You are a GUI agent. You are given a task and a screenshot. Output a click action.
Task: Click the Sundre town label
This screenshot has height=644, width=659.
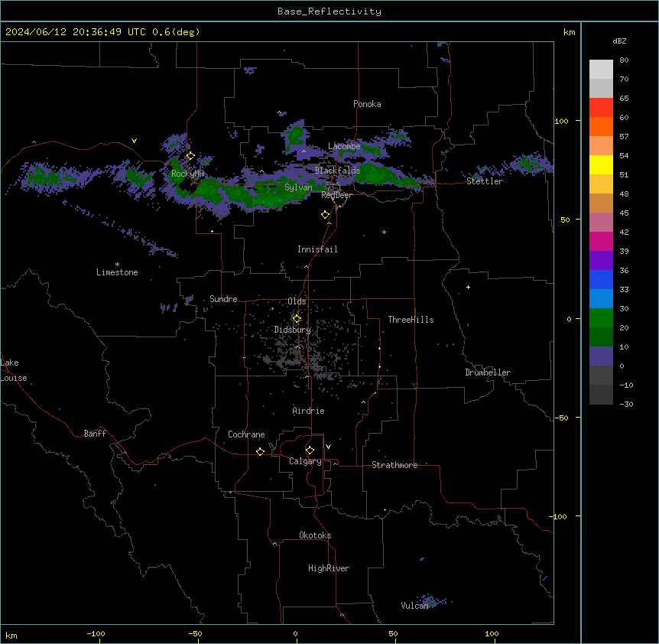(x=223, y=299)
